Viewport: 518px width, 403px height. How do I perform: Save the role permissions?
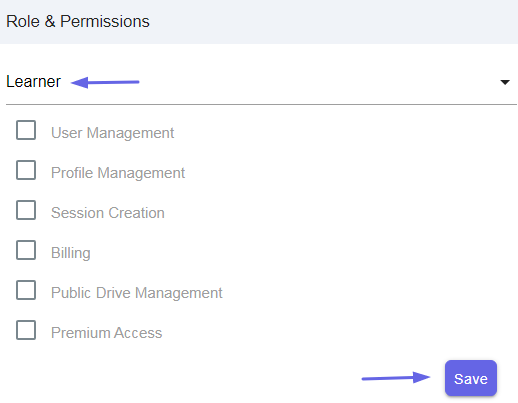(471, 378)
